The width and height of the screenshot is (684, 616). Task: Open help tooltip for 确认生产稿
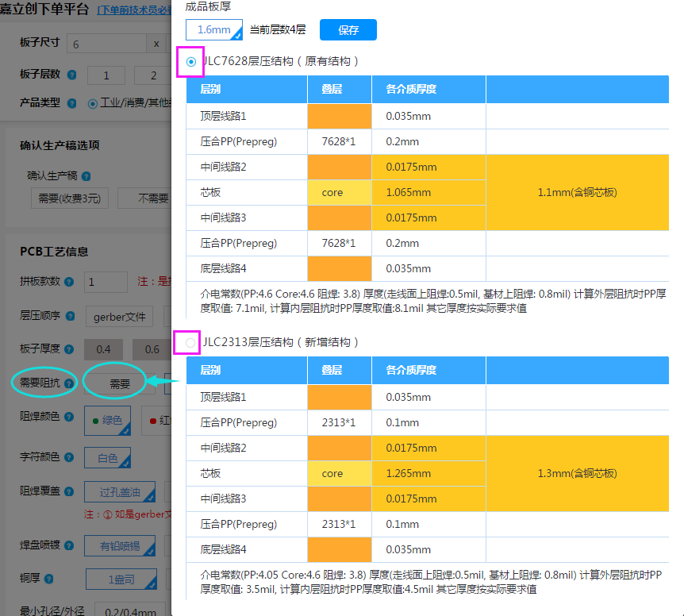pos(86,176)
